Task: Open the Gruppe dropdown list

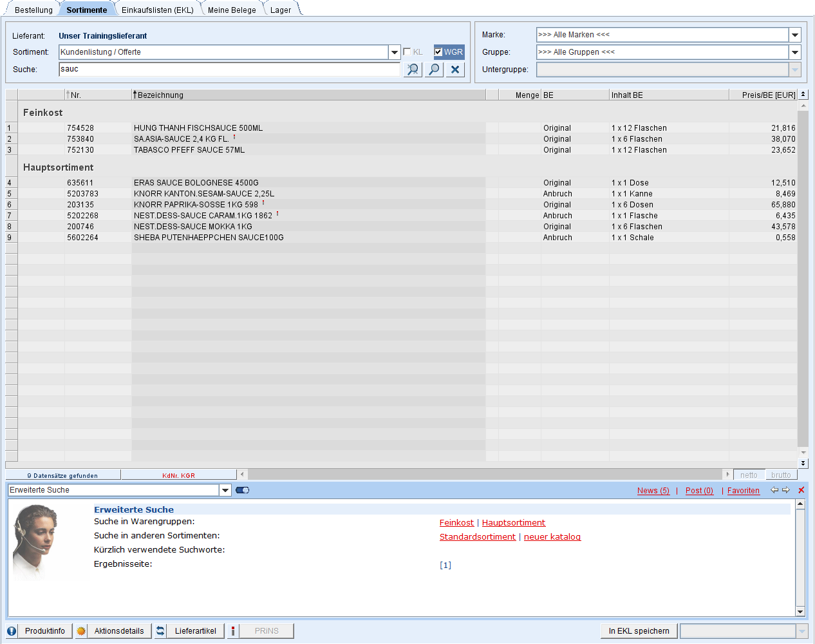Action: [x=795, y=52]
